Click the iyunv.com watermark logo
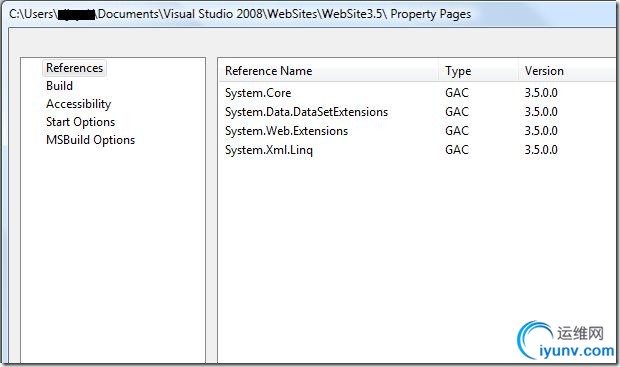Viewport: 620px width, 367px height. 567,341
